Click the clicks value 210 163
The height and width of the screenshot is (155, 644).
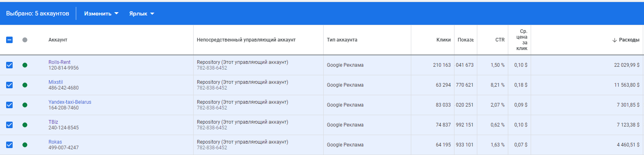pyautogui.click(x=442, y=65)
